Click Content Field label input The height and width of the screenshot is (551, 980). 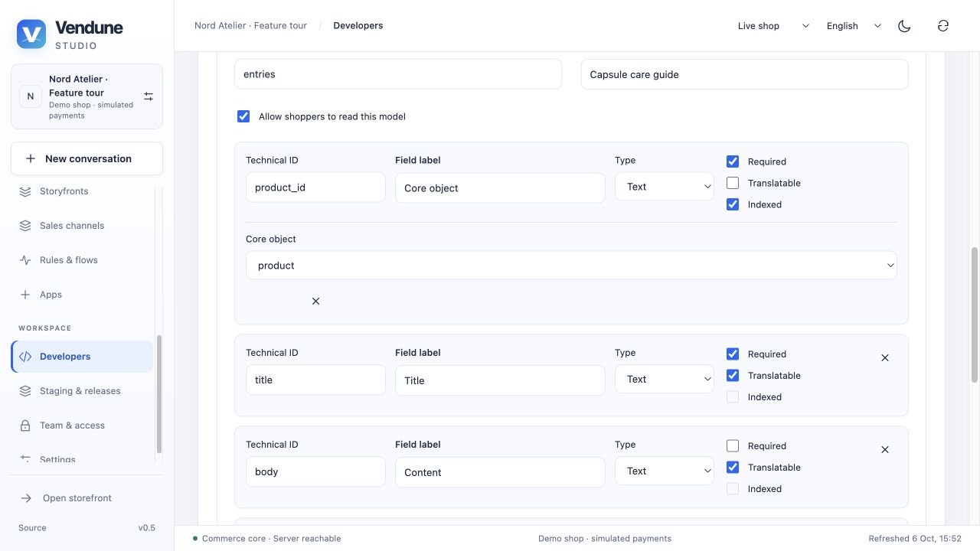click(500, 472)
